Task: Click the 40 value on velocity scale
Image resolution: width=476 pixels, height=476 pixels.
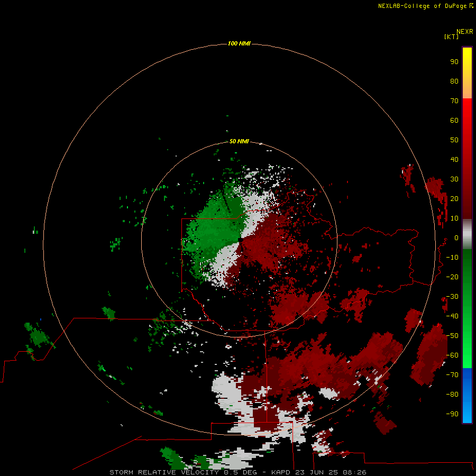Action: [454, 159]
